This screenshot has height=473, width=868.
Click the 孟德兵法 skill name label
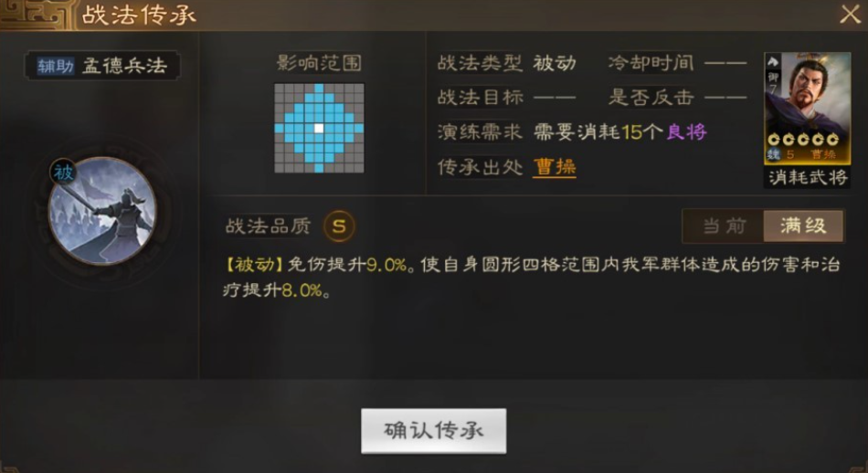pos(124,66)
